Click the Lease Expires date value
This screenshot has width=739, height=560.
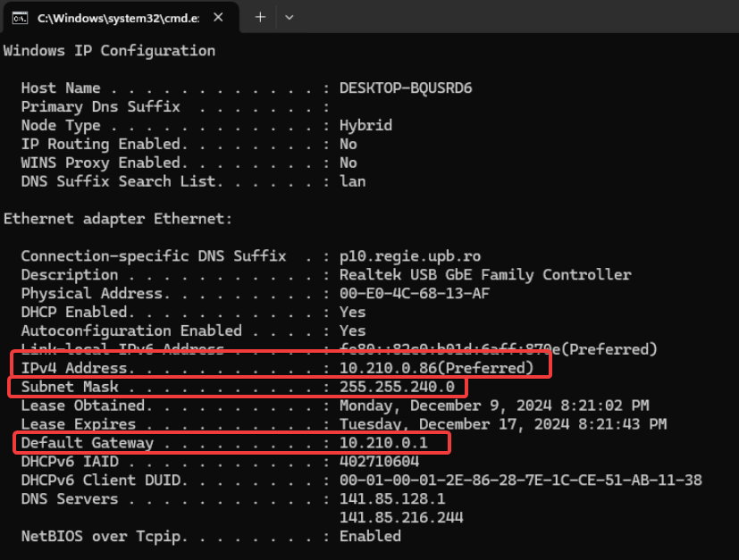pyautogui.click(x=502, y=424)
